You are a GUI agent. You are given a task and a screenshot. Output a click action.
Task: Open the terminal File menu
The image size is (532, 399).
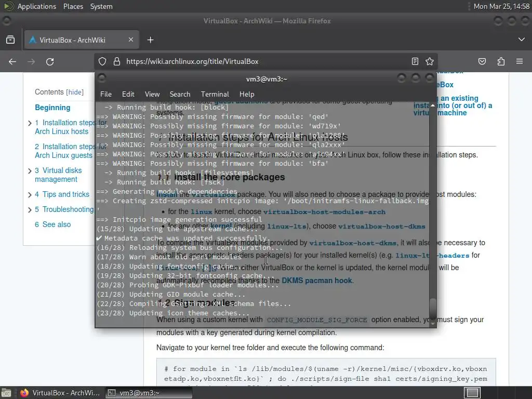[x=106, y=94]
